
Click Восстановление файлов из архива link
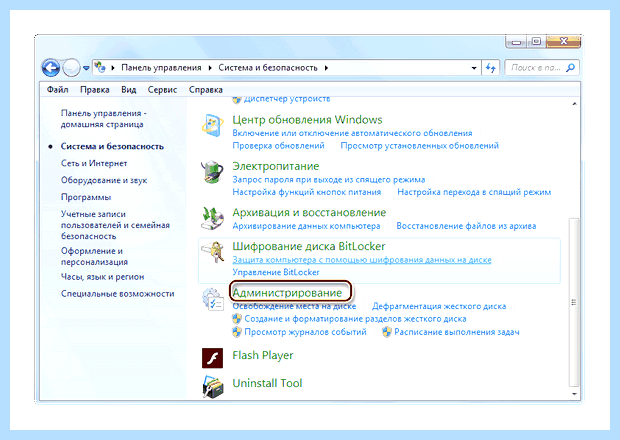[466, 226]
